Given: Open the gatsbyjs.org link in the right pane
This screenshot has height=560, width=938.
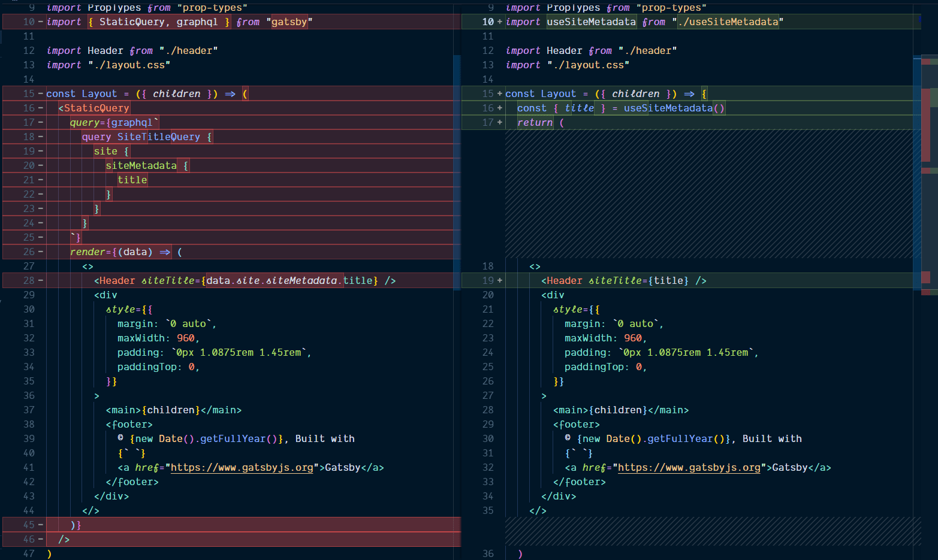Looking at the screenshot, I should point(689,467).
